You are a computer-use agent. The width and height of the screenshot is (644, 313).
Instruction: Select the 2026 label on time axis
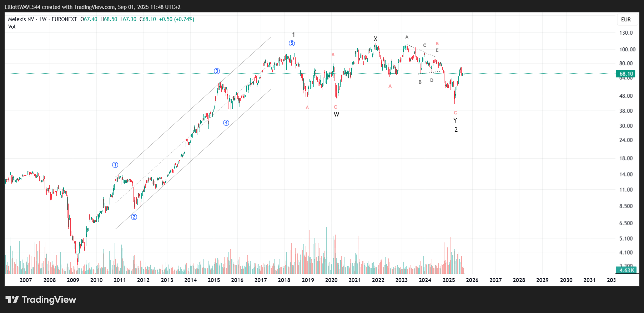point(472,280)
